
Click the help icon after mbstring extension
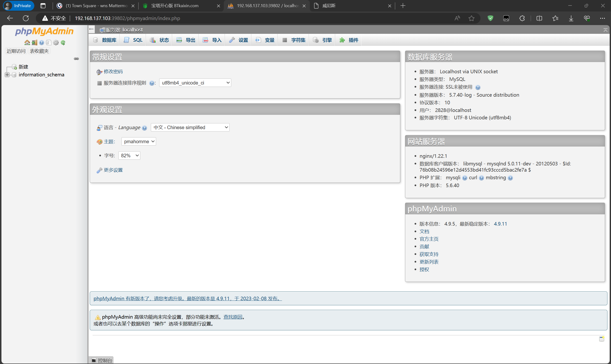(x=510, y=178)
